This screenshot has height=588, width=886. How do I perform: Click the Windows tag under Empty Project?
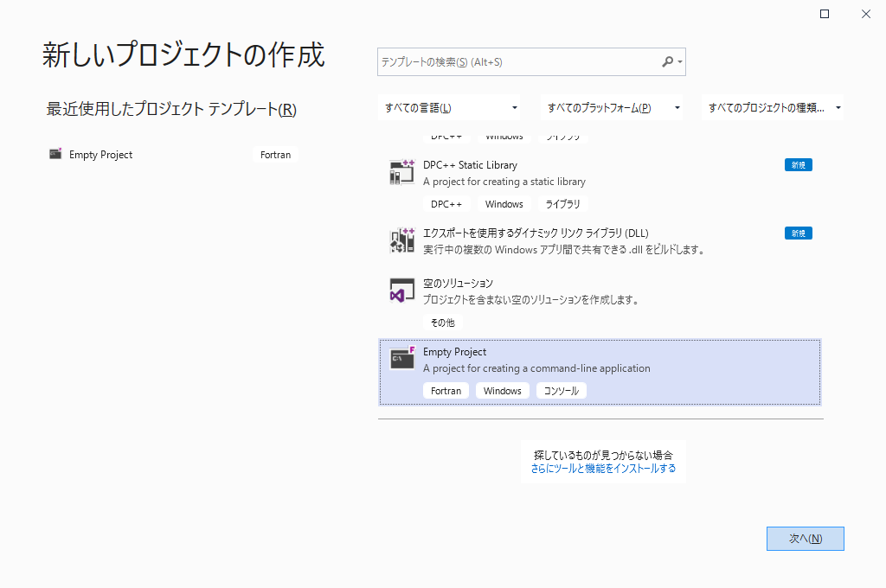[502, 390]
